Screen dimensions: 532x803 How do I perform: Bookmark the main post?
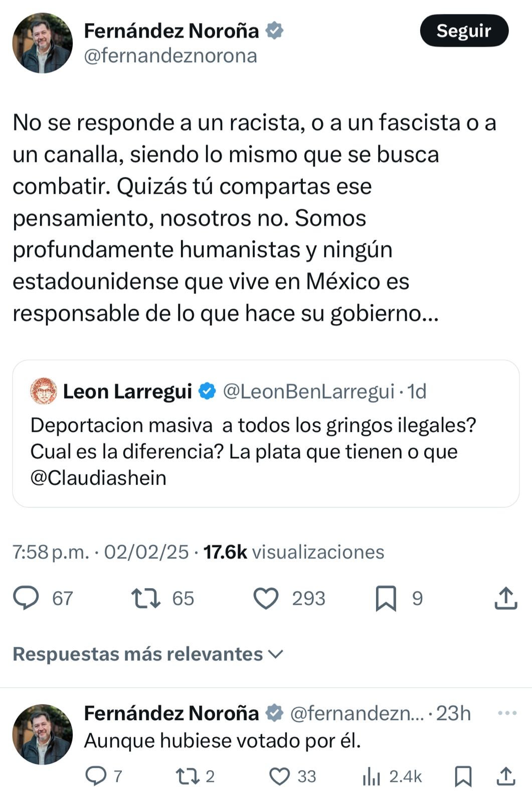[386, 598]
